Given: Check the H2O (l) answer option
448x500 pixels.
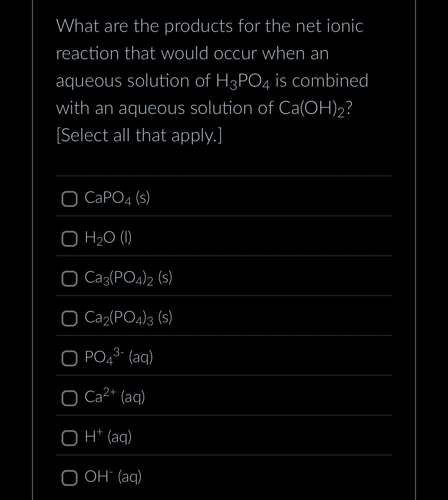Looking at the screenshot, I should [69, 238].
